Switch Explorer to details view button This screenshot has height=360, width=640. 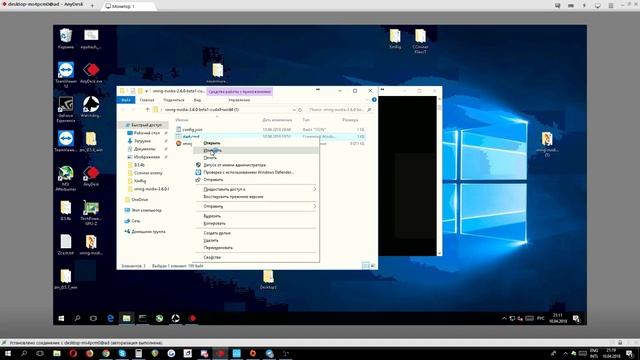[366, 266]
